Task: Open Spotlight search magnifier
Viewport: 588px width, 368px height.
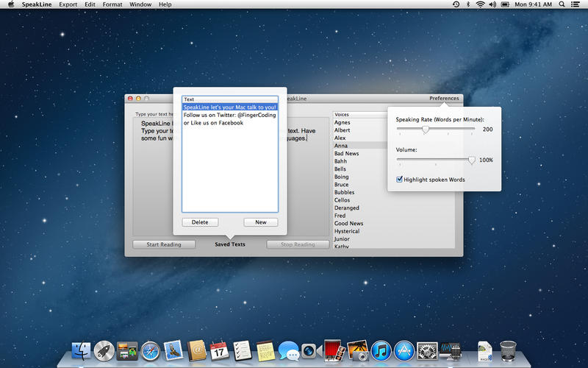Action: click(x=562, y=4)
